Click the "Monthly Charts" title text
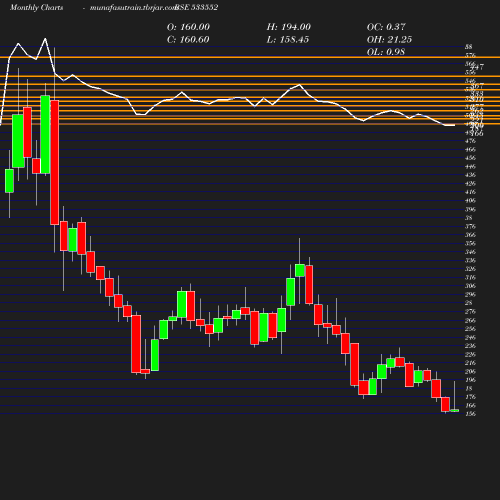 36,7
